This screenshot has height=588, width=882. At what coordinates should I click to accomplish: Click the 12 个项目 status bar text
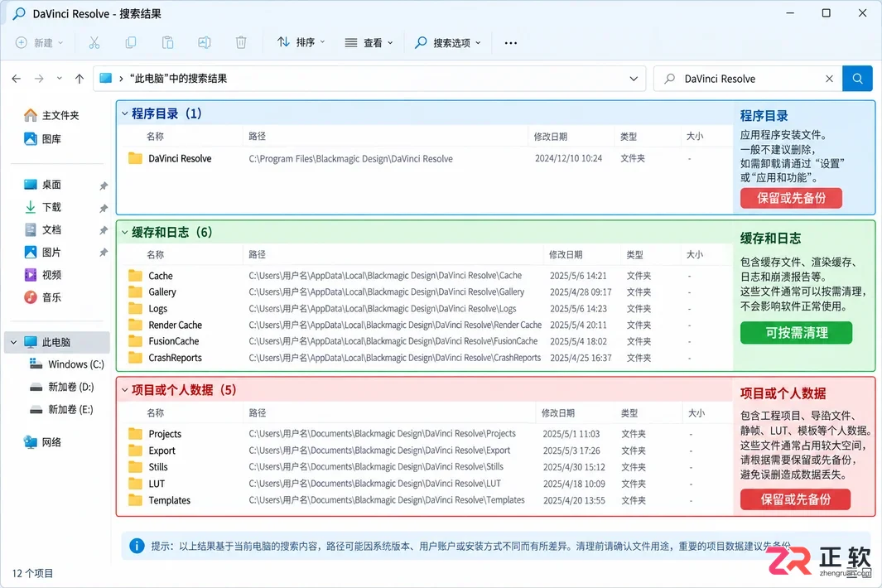coord(32,573)
